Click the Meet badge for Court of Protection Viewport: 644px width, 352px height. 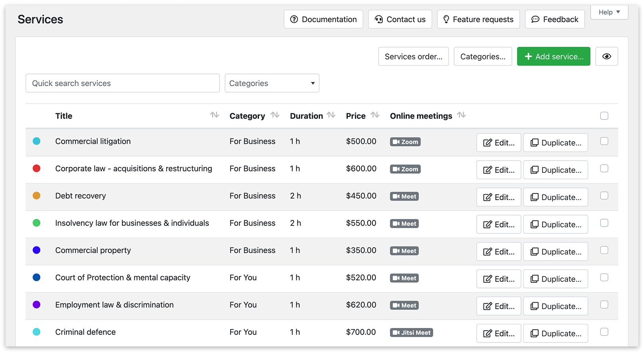pyautogui.click(x=404, y=278)
